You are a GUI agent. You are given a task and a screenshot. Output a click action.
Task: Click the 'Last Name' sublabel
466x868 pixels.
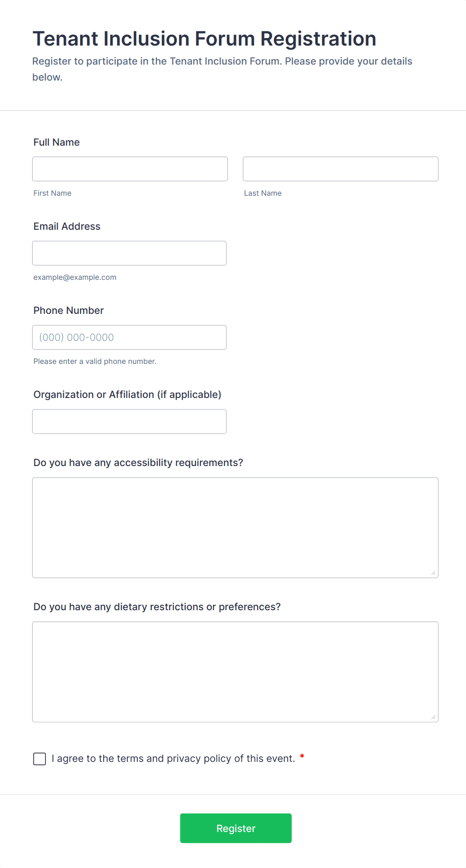[x=263, y=193]
